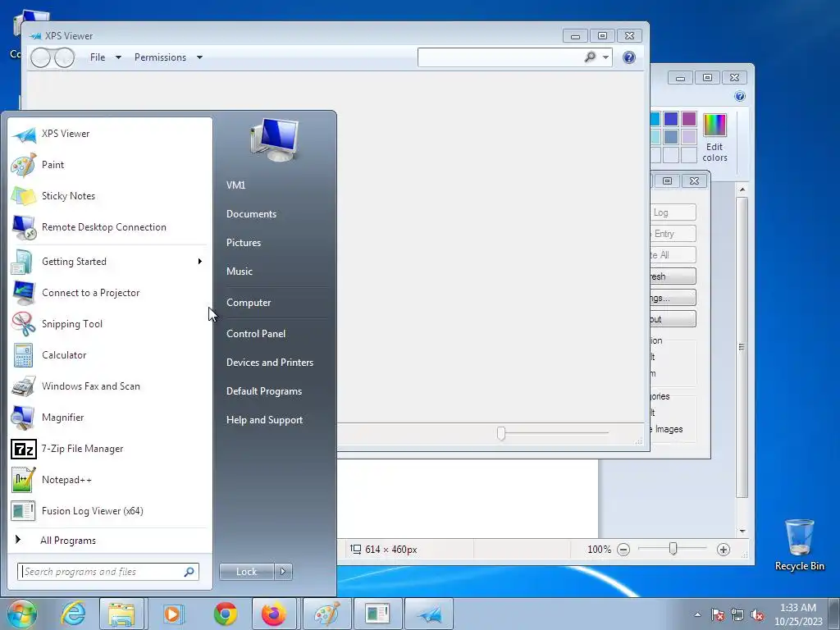Open VM1 user folder

point(235,185)
